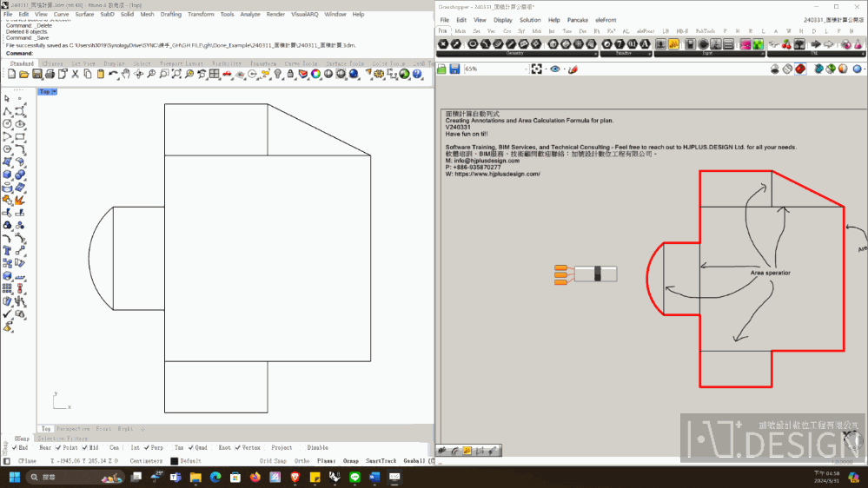The image size is (868, 488).
Task: Click the Grasshopper Zoom Extents icon
Action: 536,69
